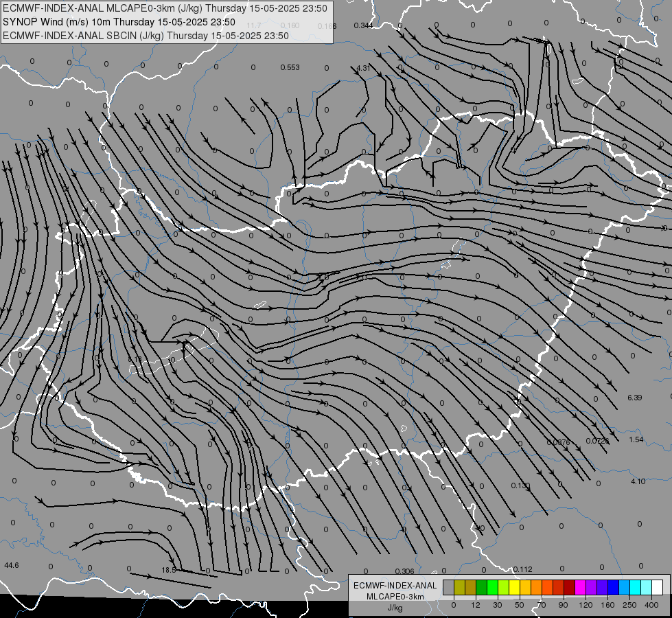Select the purple legend swatch
The image size is (672, 618).
coord(592,587)
